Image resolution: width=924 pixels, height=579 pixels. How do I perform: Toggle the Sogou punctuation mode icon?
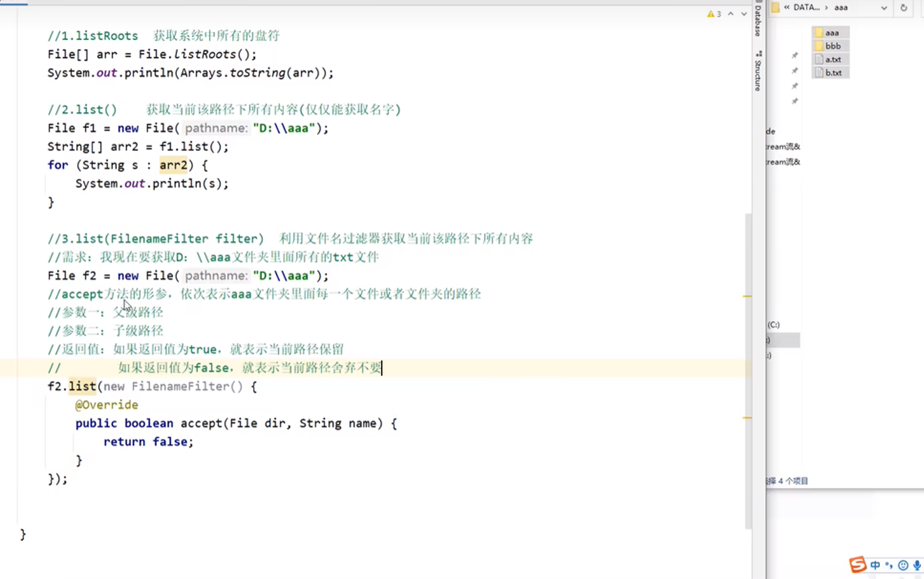click(x=888, y=565)
